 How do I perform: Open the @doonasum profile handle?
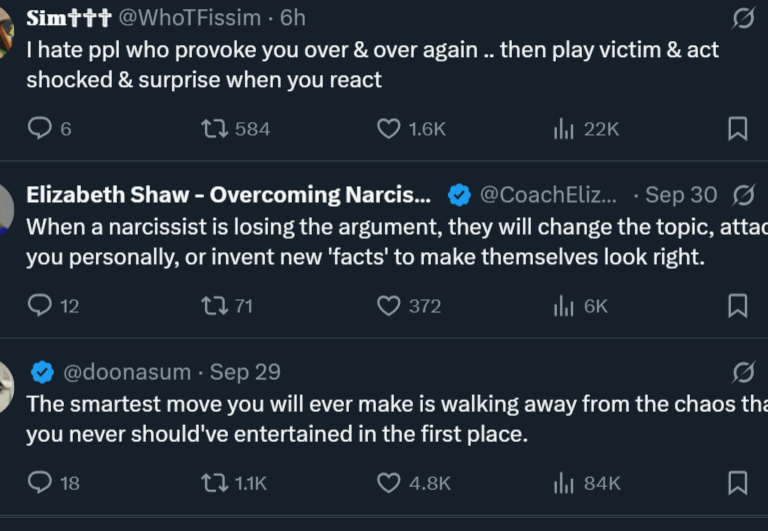coord(127,372)
